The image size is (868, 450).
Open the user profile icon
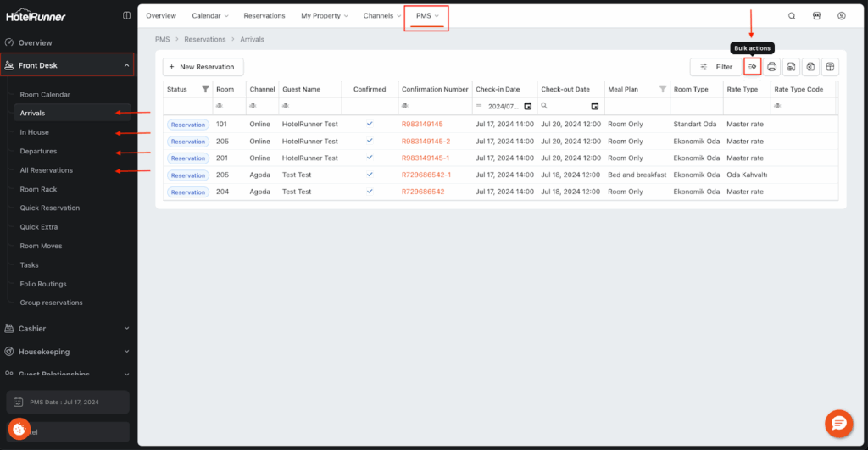[841, 16]
